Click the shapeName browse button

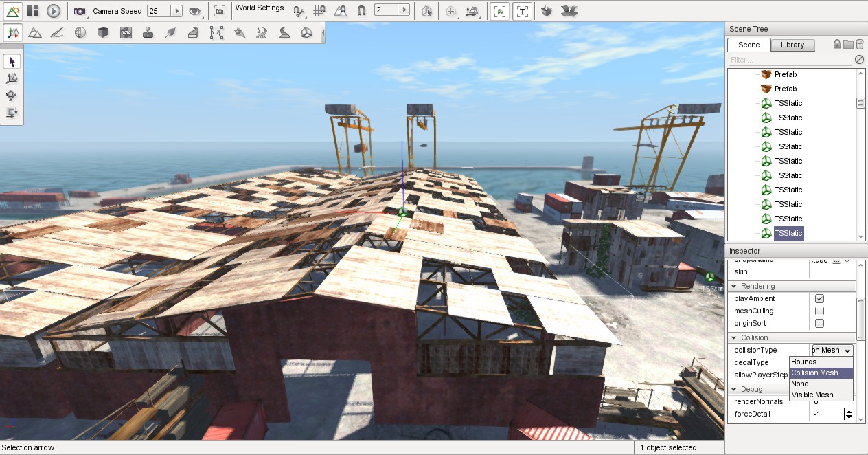coord(836,261)
